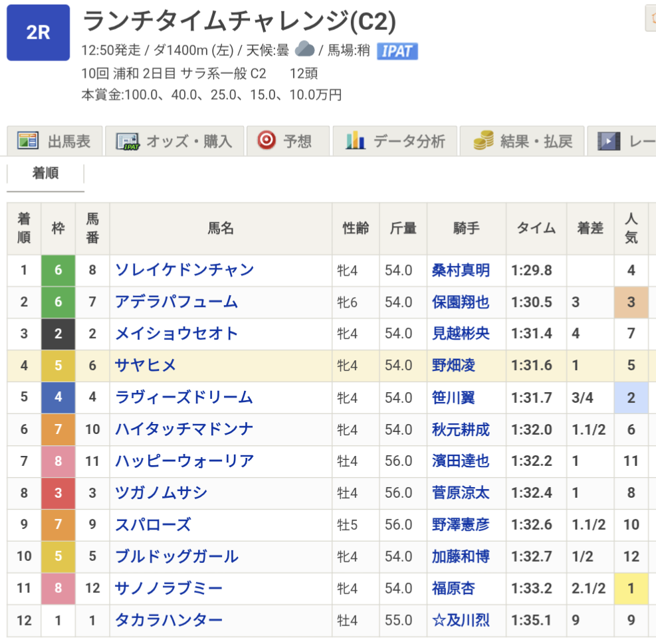The height and width of the screenshot is (644, 656).
Task: Click horse name サノノラブミー
Action: point(169,588)
